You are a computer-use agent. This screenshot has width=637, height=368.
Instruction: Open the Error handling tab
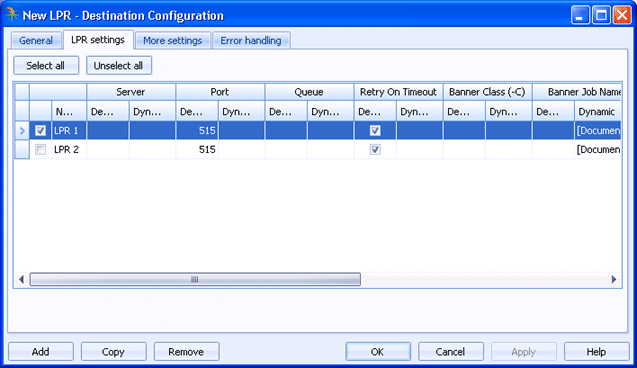click(x=251, y=41)
